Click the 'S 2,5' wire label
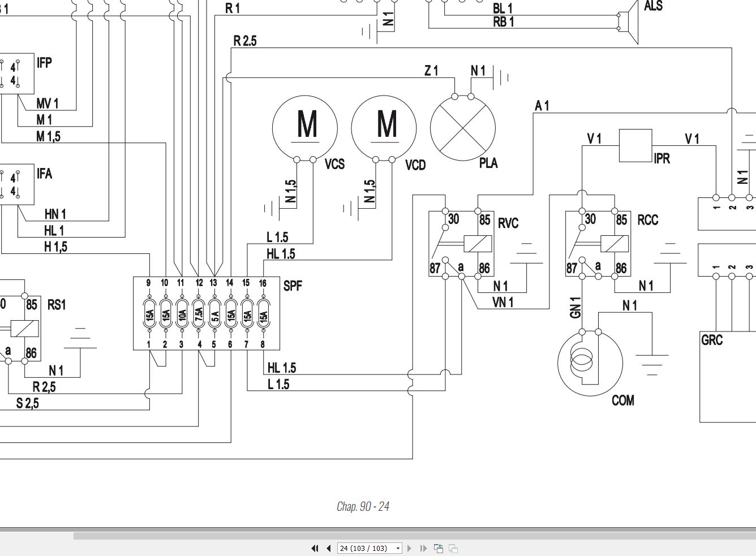 click(27, 403)
